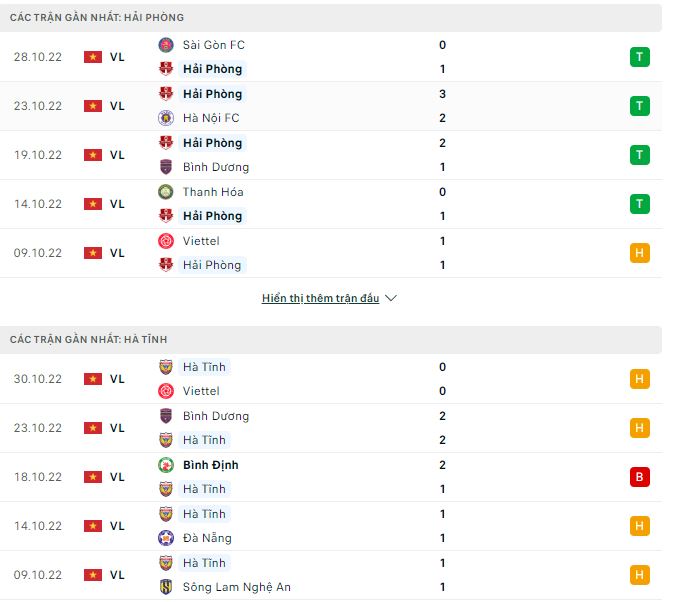Screen dimensions: 673x602
Task: Click the red B result badge
Action: click(x=640, y=477)
